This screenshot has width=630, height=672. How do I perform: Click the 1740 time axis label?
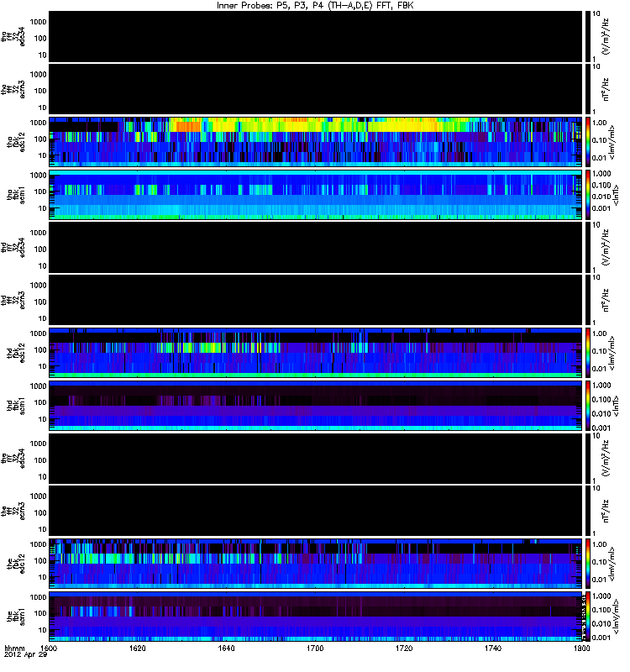pyautogui.click(x=493, y=648)
